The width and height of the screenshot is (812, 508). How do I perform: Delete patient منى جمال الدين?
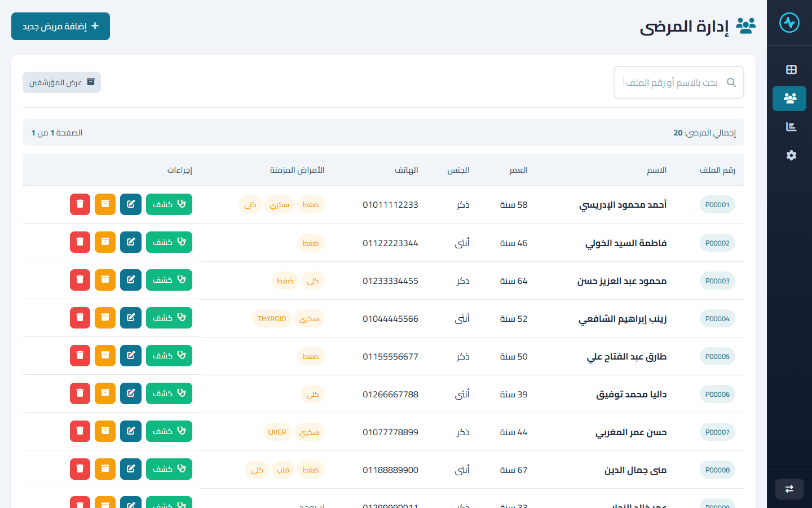pos(80,469)
